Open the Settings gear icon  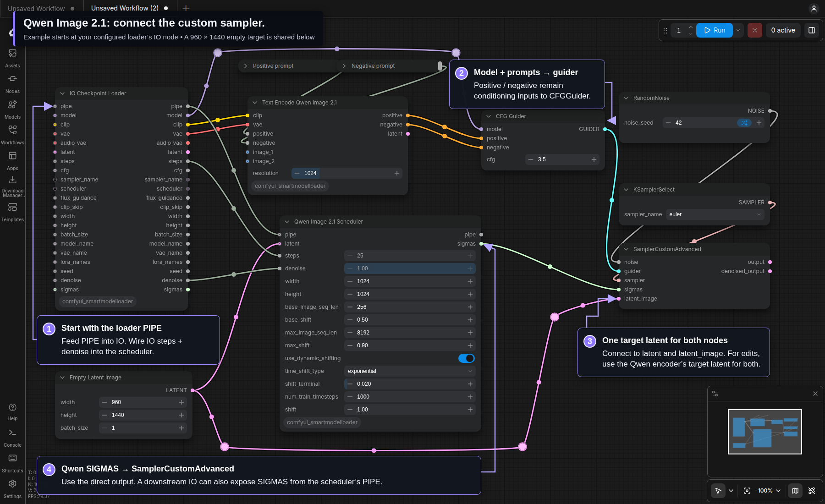tap(12, 488)
